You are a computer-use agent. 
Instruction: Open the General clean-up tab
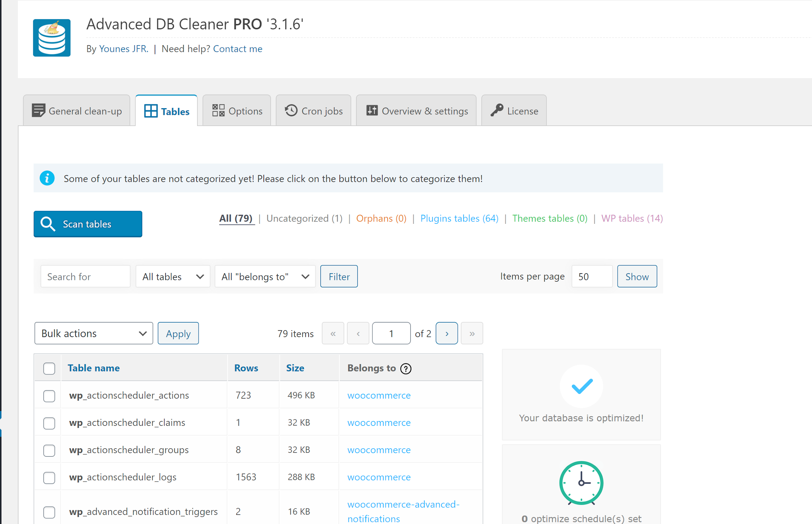click(77, 111)
